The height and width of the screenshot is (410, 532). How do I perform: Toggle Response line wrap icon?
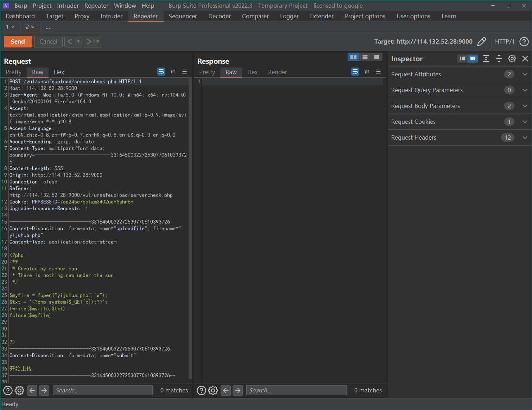click(355, 72)
